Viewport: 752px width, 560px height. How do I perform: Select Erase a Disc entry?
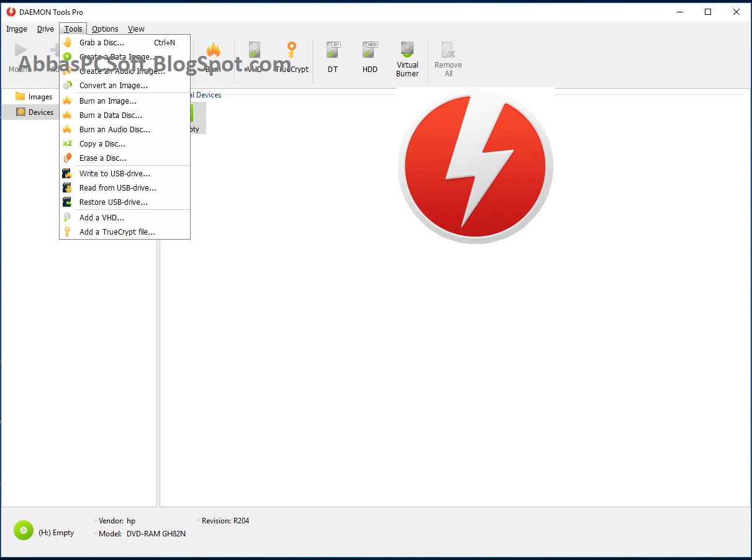coord(125,158)
